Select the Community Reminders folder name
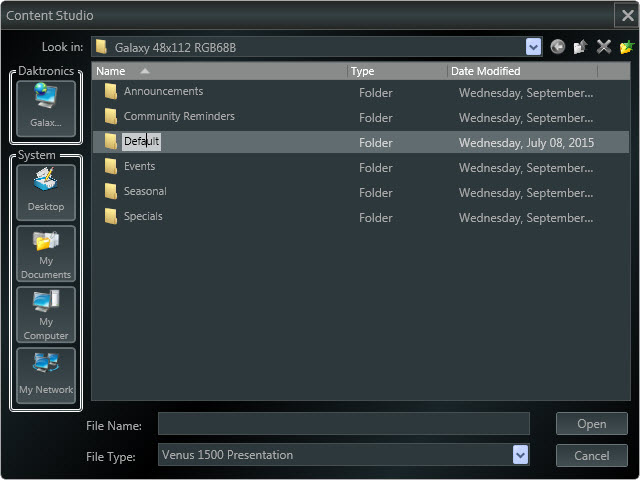The width and height of the screenshot is (640, 480). coord(179,116)
